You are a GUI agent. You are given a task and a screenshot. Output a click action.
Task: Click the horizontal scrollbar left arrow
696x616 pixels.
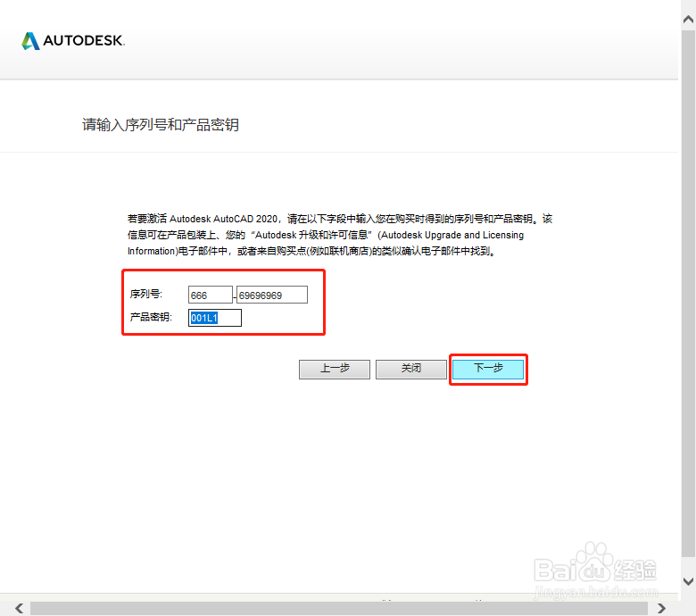click(x=19, y=608)
